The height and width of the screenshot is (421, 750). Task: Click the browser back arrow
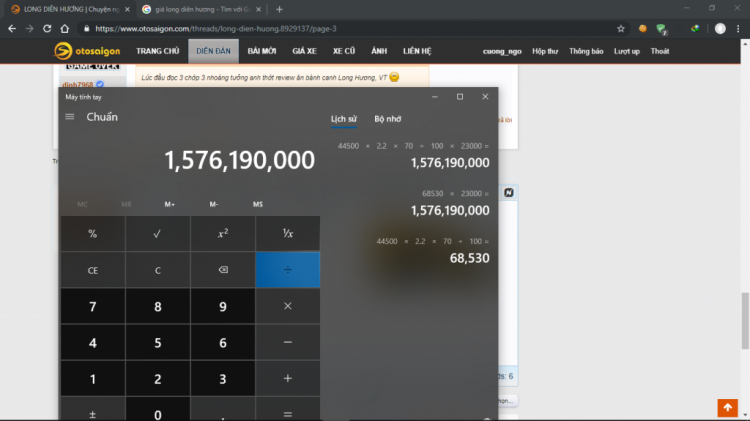(x=12, y=29)
